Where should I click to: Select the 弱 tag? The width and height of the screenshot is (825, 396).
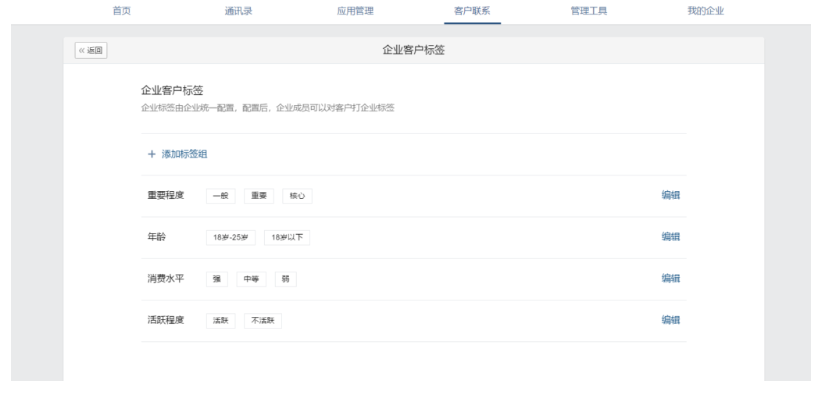[286, 279]
